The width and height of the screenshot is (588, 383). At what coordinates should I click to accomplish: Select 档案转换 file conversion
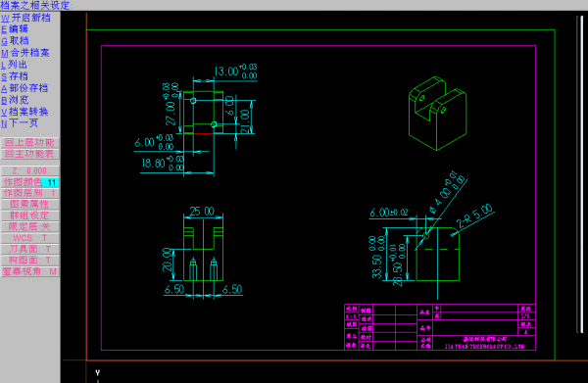(x=24, y=112)
